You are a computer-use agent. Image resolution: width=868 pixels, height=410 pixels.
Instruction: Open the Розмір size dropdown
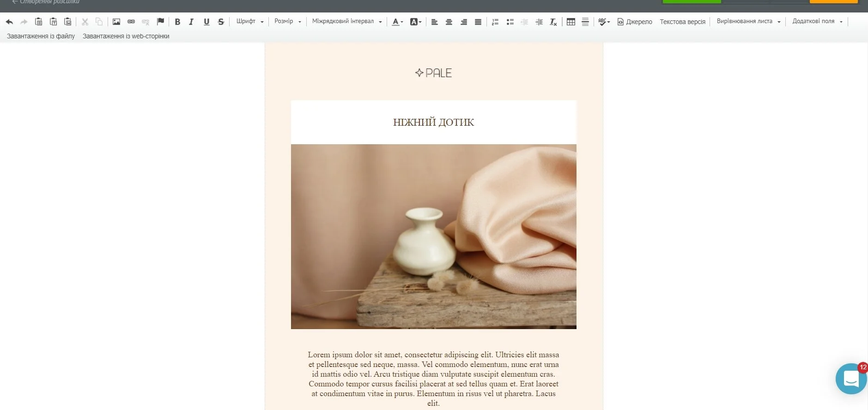coord(288,21)
